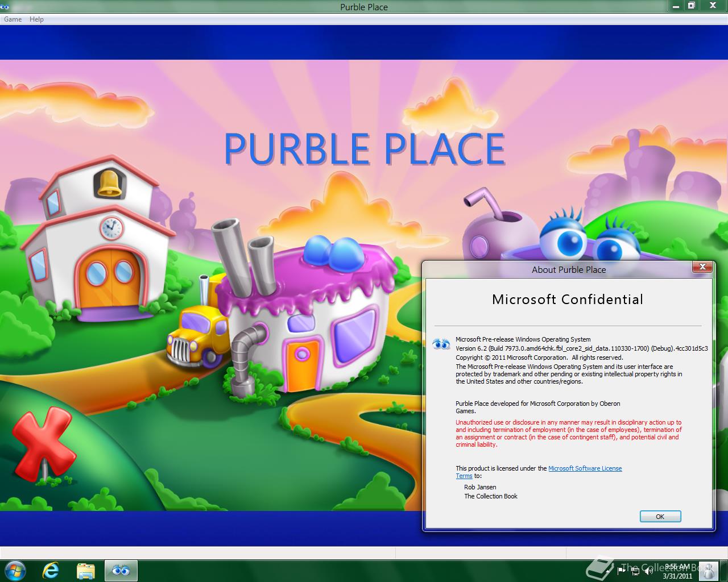Open the volume speaker tray icon

[648, 571]
